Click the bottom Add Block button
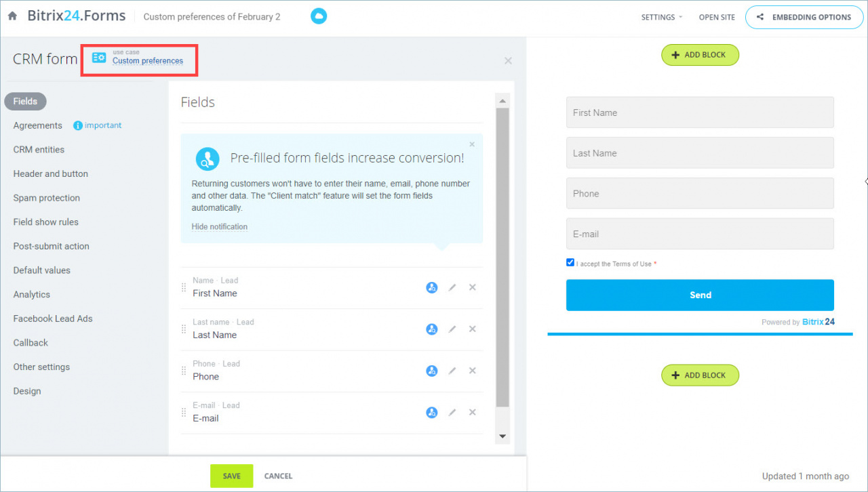 coord(700,375)
